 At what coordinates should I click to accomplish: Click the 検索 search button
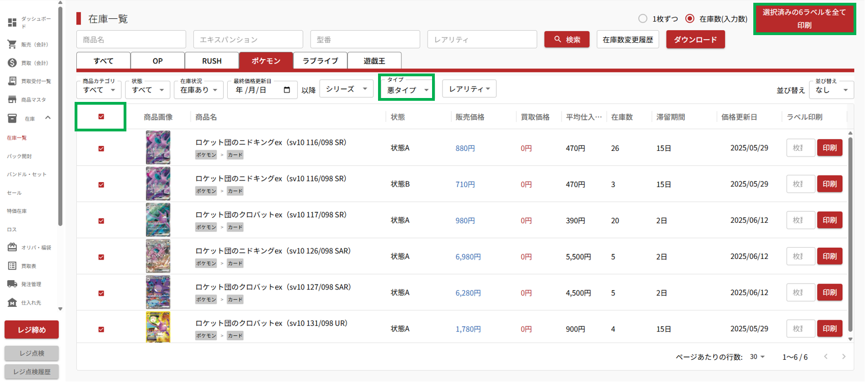tap(567, 40)
